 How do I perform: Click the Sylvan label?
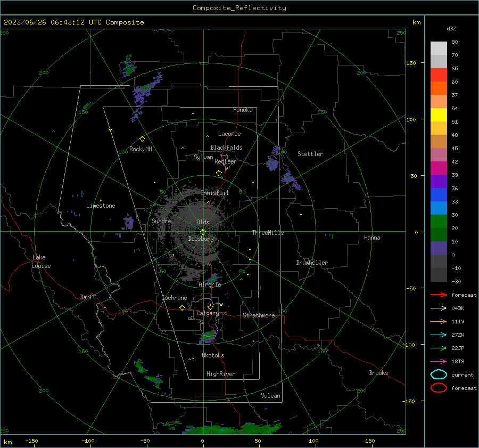203,157
